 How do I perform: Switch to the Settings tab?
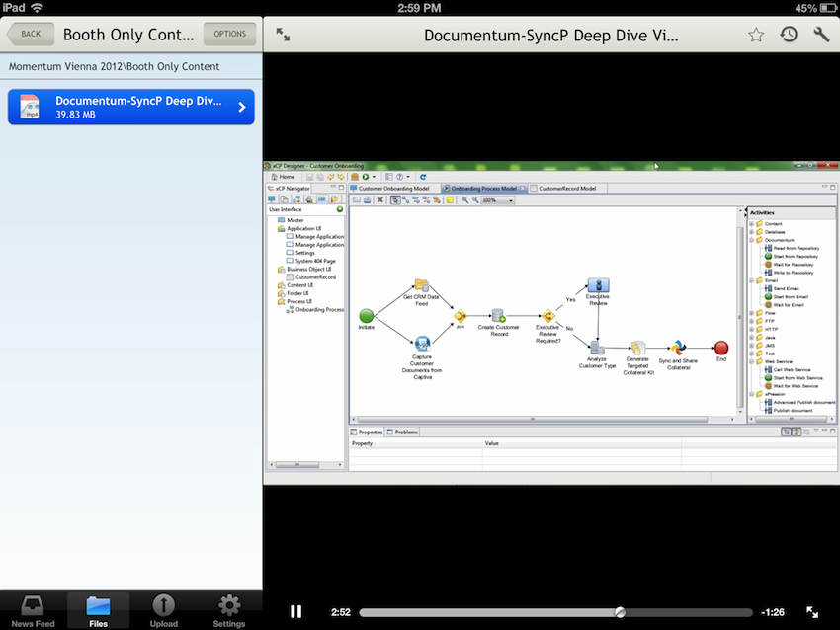click(x=229, y=610)
